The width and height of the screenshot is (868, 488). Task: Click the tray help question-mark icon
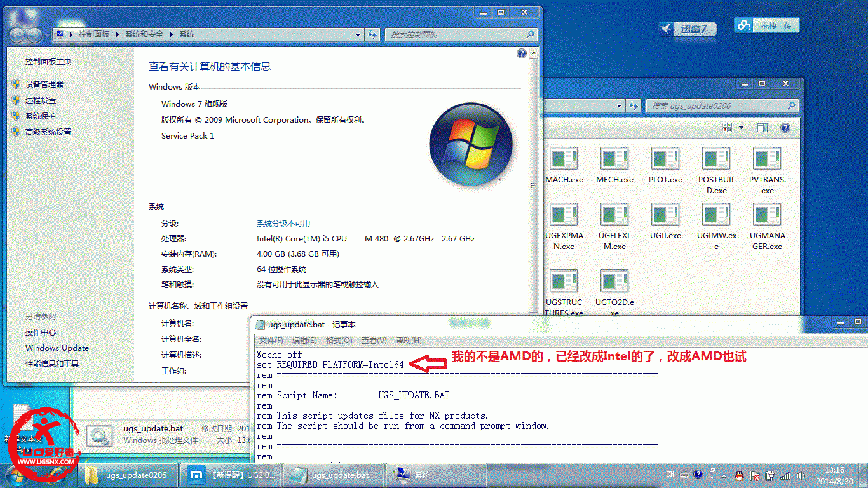[x=698, y=474]
